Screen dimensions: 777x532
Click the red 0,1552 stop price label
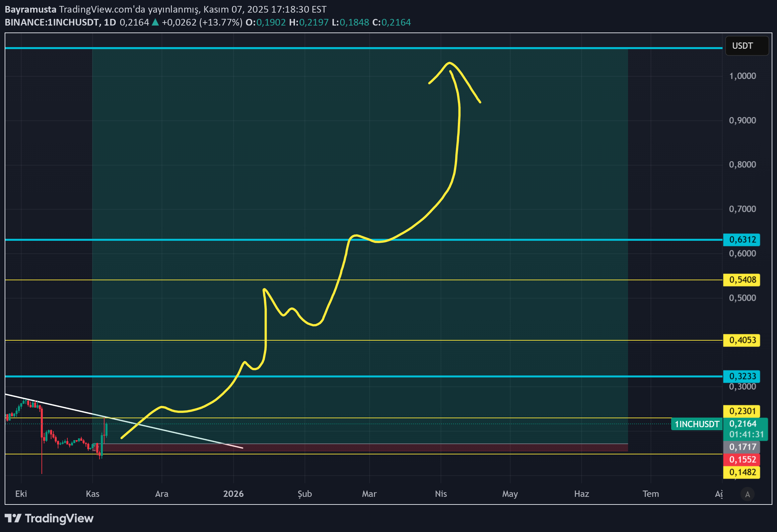pyautogui.click(x=741, y=459)
